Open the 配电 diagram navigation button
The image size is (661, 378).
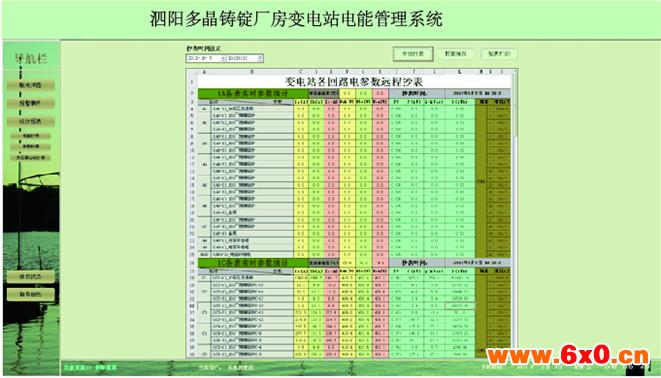pos(30,85)
